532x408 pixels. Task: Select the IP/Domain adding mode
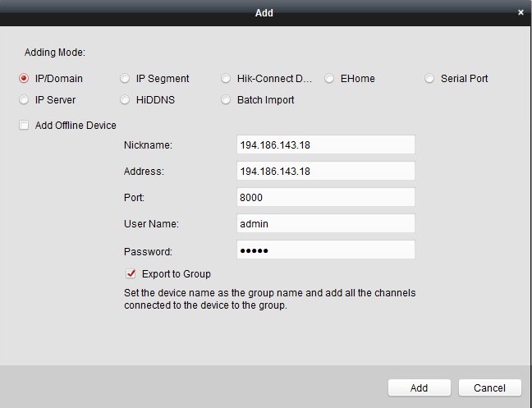(x=24, y=79)
